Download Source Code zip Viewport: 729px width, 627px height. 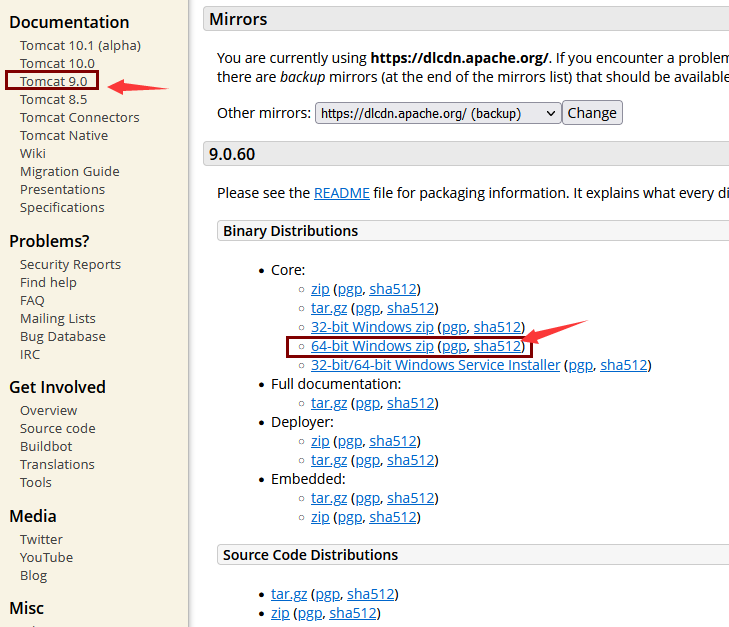280,613
